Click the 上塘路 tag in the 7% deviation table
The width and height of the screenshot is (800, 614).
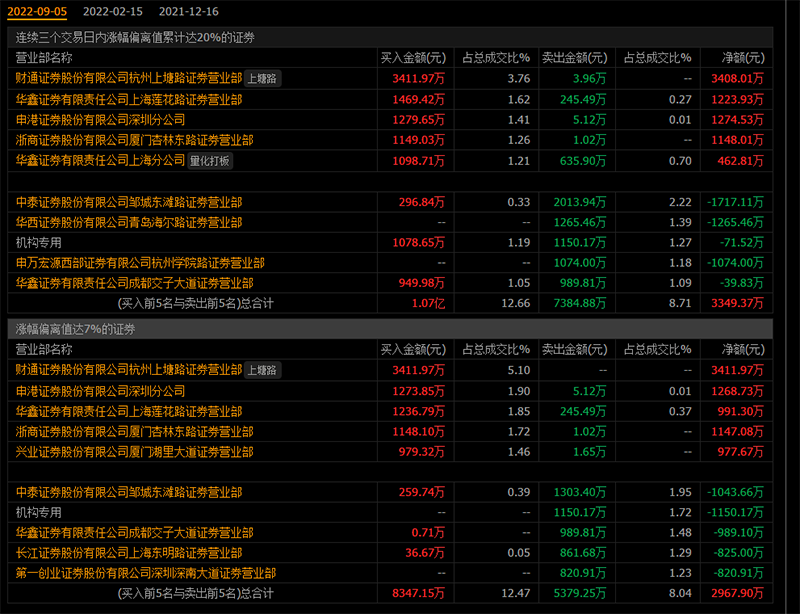click(x=262, y=370)
